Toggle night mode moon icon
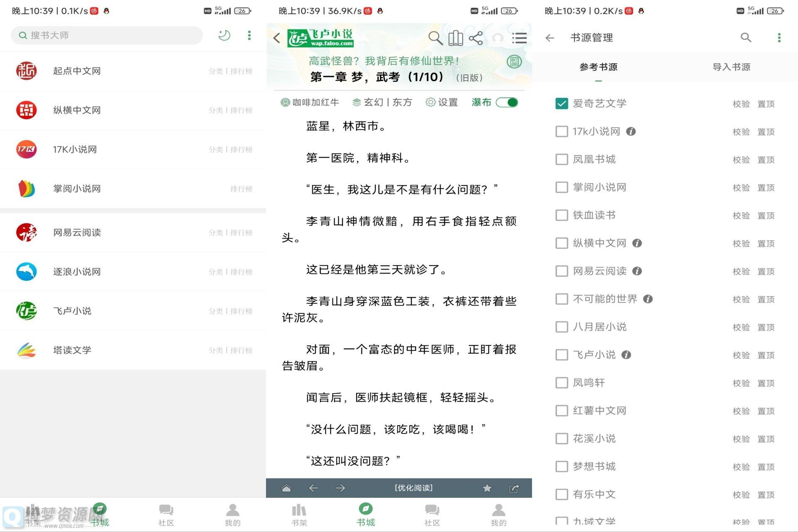The image size is (798, 532). 224,35
